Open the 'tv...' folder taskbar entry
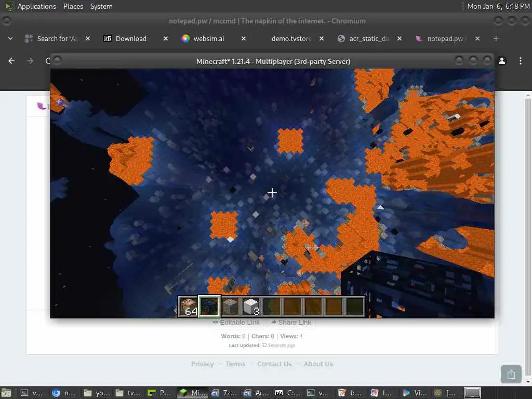Image resolution: width=532 pixels, height=399 pixels. 128,393
